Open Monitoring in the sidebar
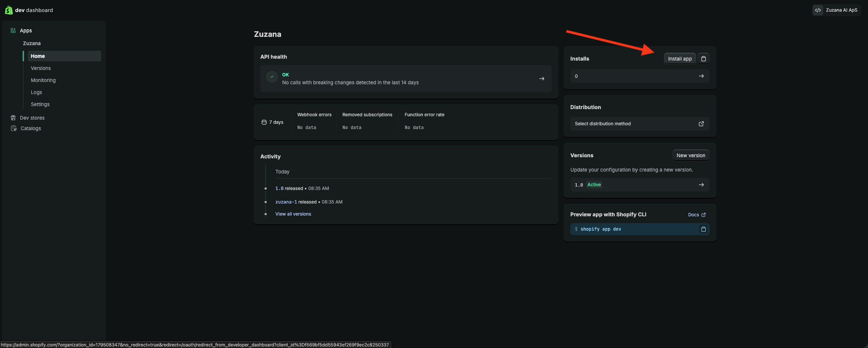This screenshot has width=868, height=348. [43, 80]
